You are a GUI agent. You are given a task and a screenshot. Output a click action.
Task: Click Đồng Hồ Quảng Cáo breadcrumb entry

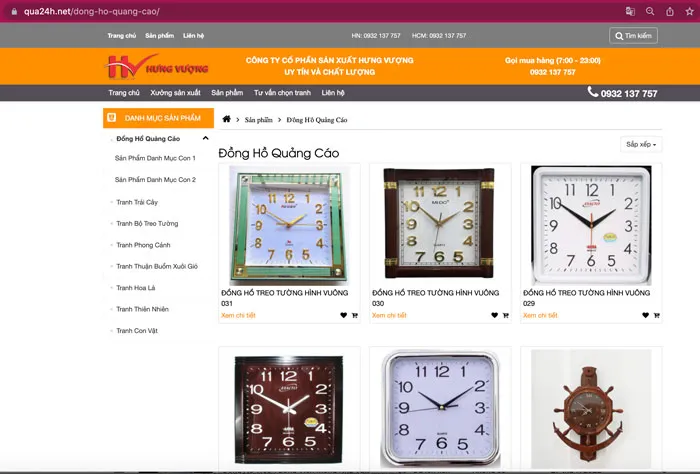pyautogui.click(x=317, y=120)
